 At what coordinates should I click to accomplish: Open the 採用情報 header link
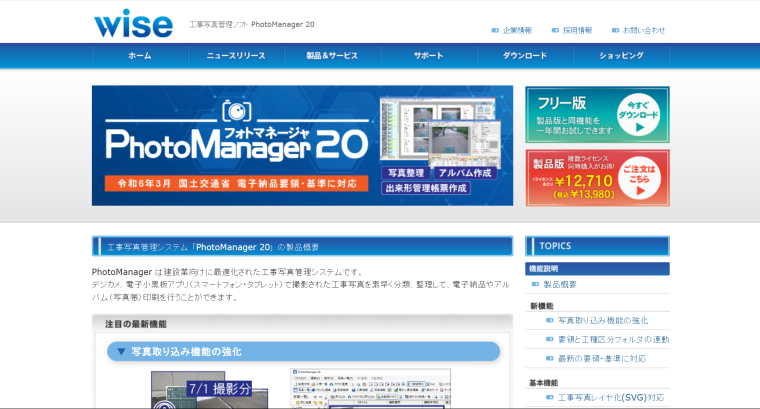[577, 30]
